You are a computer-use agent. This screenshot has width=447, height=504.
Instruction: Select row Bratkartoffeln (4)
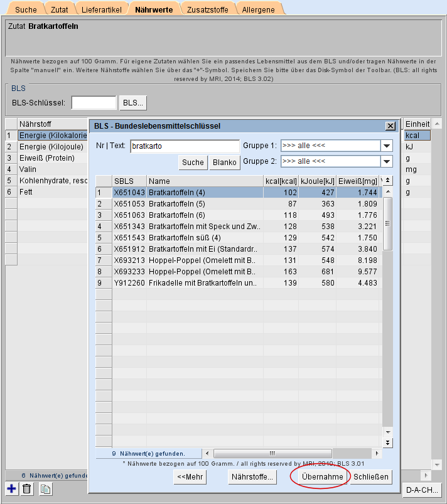pyautogui.click(x=239, y=193)
